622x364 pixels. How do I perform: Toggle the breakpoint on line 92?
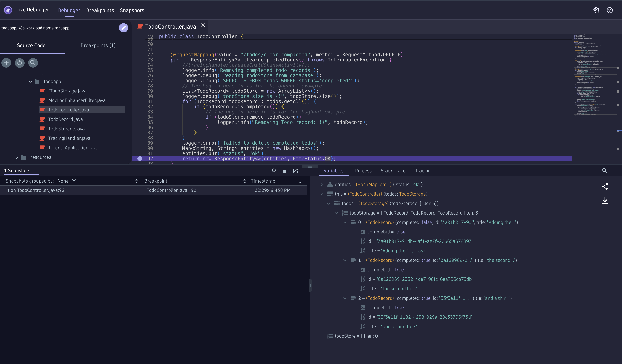140,159
